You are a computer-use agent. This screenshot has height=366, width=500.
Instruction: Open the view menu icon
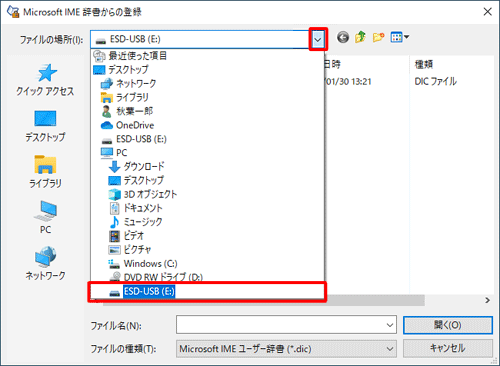(399, 37)
